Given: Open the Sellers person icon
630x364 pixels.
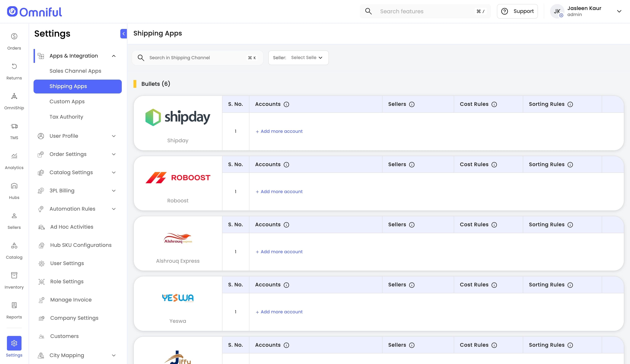Looking at the screenshot, I should 14,216.
